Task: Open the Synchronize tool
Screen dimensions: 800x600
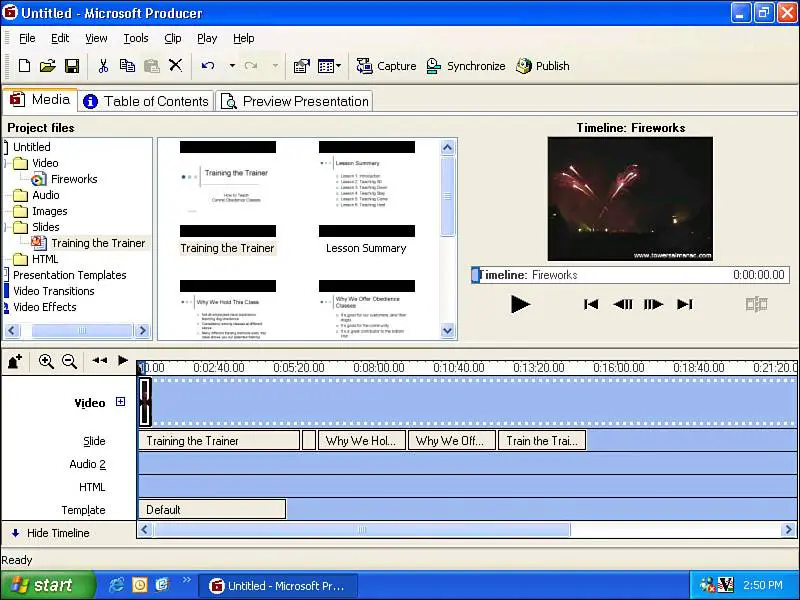Action: coord(465,66)
